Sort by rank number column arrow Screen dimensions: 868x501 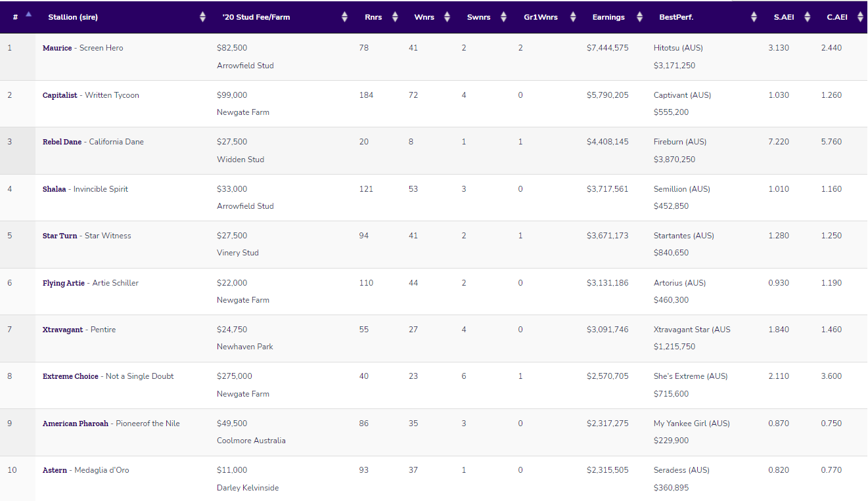28,14
